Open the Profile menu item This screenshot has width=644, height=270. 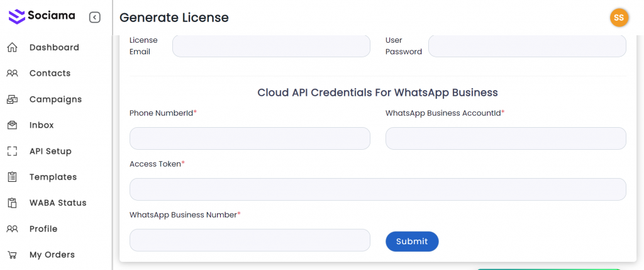pos(43,228)
